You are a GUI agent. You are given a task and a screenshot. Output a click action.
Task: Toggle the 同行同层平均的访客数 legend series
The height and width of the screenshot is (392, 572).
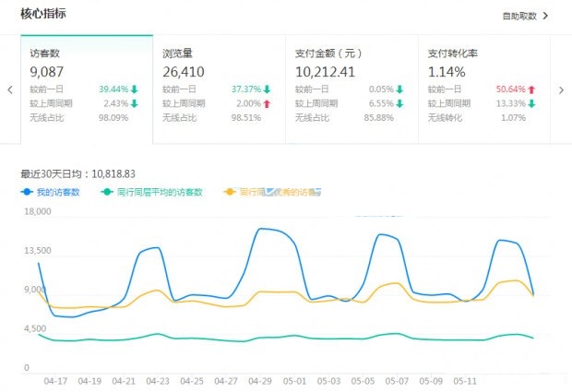tap(158, 192)
